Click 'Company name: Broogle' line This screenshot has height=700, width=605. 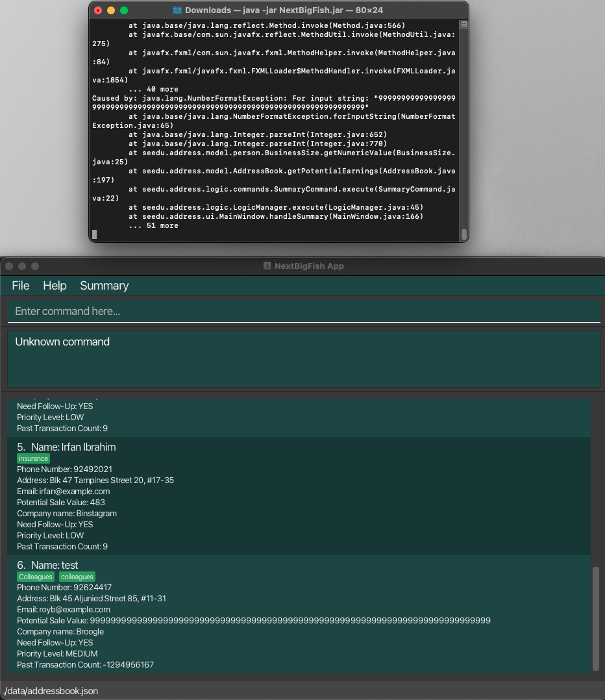(60, 632)
